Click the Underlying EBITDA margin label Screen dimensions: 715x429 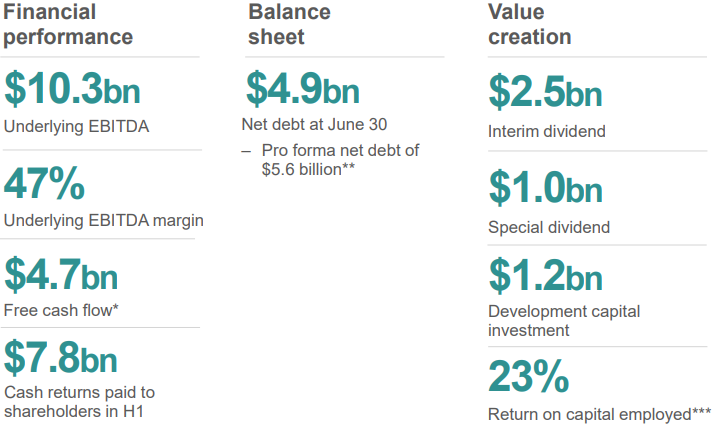[104, 221]
